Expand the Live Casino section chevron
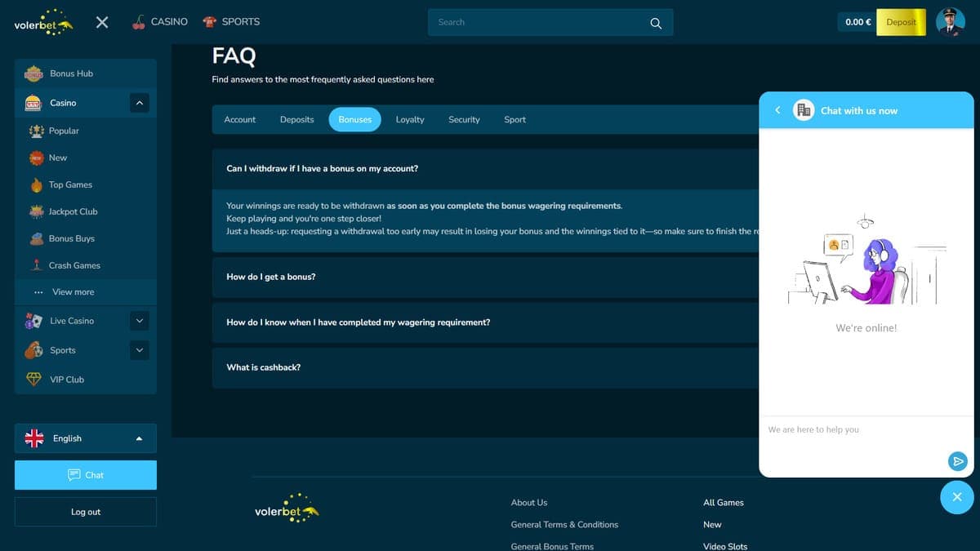This screenshot has height=551, width=980. tap(140, 321)
